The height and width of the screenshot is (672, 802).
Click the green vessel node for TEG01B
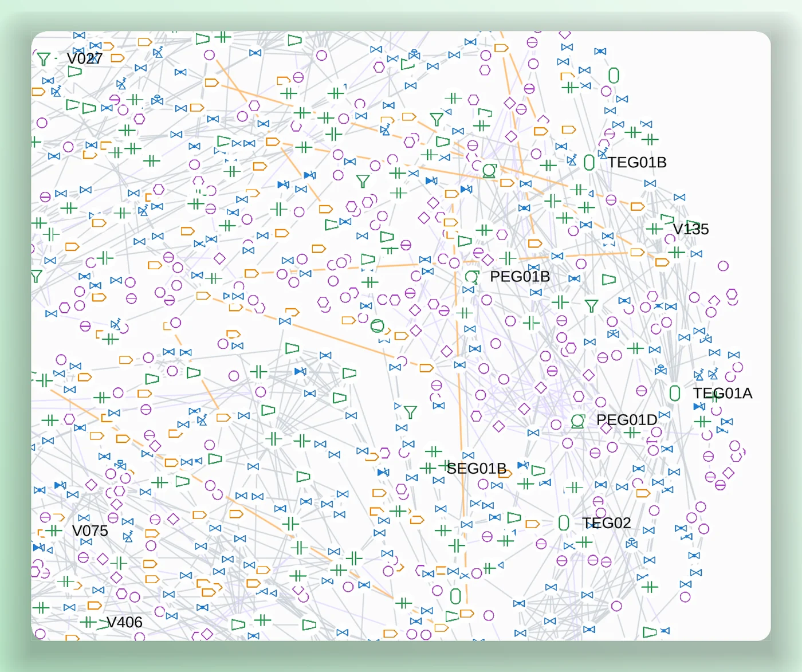pyautogui.click(x=589, y=162)
